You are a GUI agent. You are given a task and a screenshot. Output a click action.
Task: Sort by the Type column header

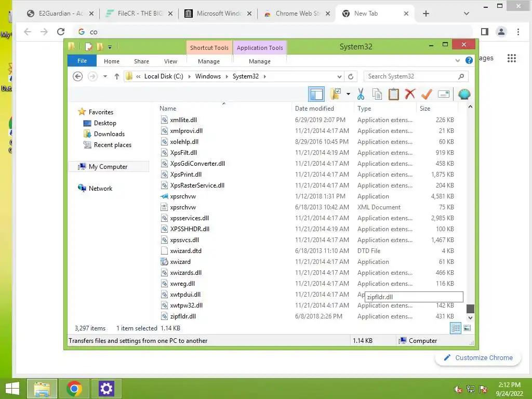(x=385, y=108)
